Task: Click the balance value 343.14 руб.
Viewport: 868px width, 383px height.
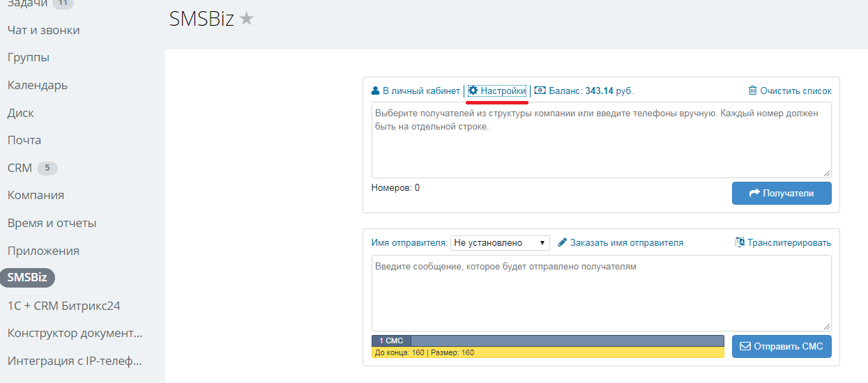Action: click(609, 91)
